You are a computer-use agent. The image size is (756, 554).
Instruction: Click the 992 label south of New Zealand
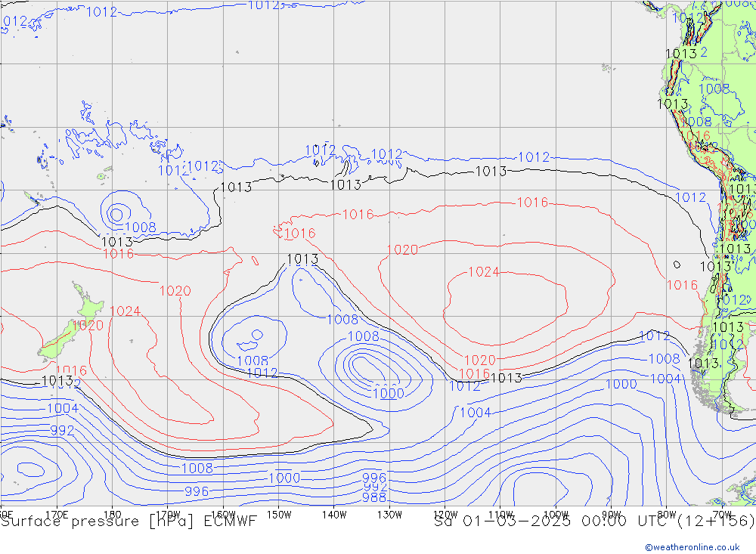coord(62,431)
